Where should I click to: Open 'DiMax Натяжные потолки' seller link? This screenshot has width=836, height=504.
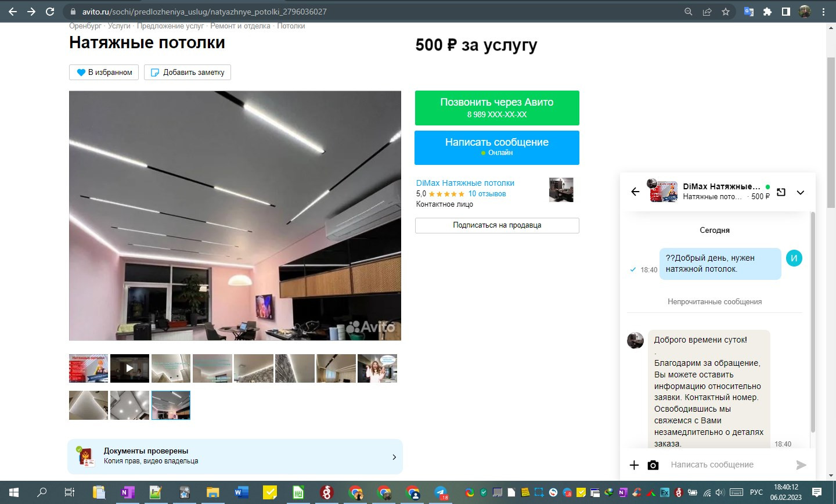coord(465,183)
